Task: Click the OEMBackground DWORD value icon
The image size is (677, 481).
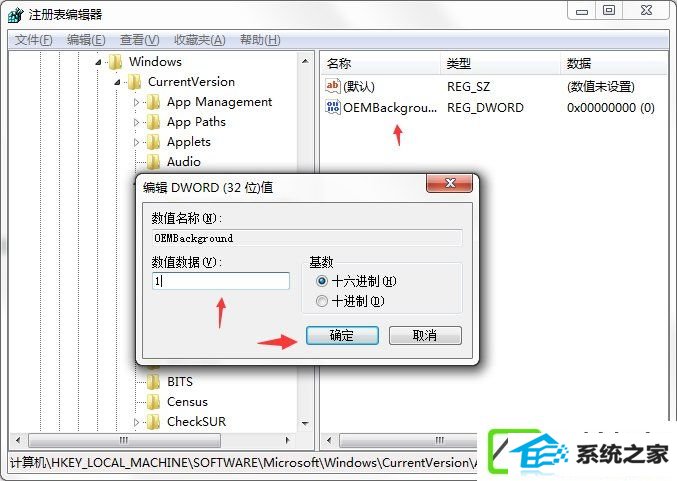Action: point(332,107)
